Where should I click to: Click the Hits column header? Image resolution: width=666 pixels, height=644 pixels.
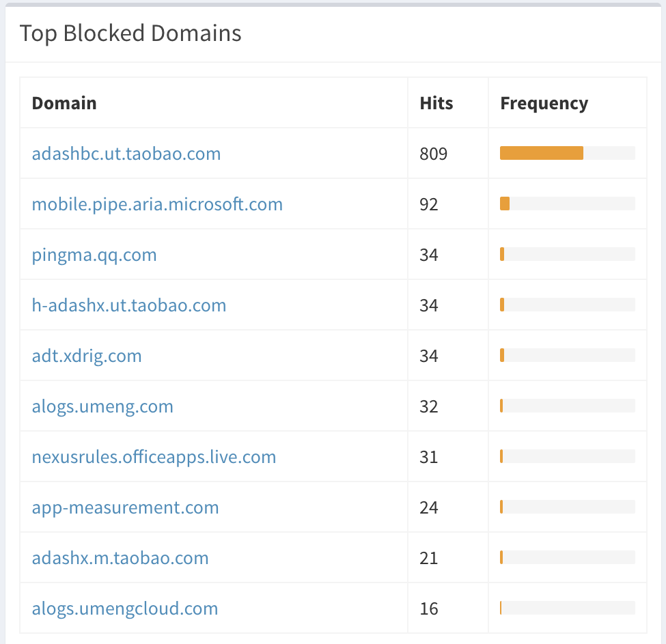pos(436,103)
